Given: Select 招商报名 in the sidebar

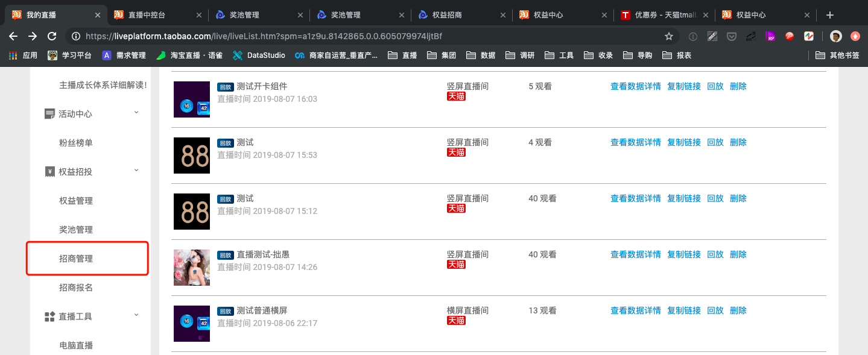Looking at the screenshot, I should (76, 287).
